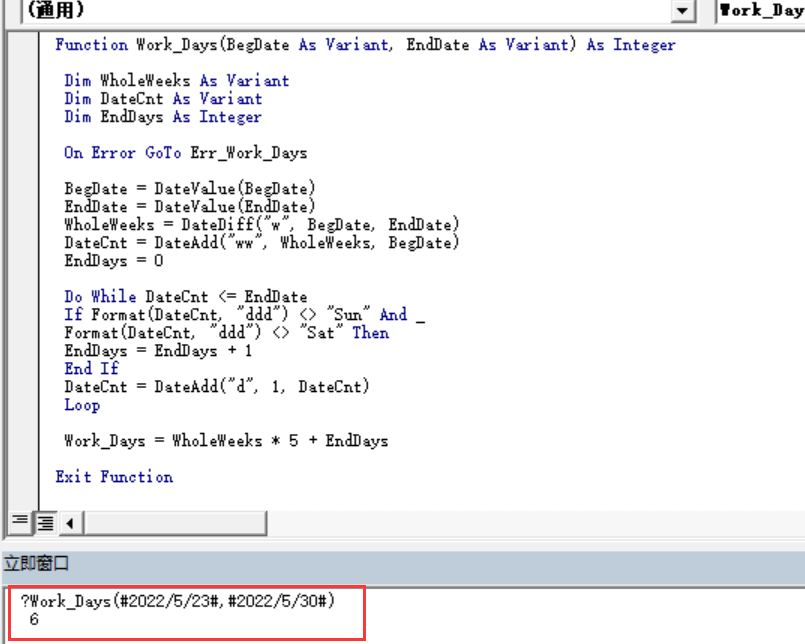Click the Loop keyword line
Viewport: 805px width, 644px height.
[82, 405]
